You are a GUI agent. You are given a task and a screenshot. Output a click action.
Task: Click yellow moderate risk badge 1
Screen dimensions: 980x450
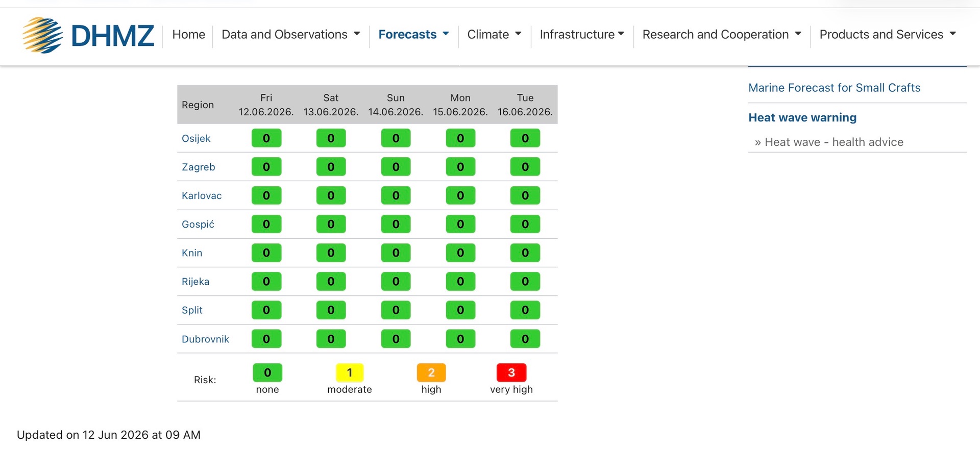pyautogui.click(x=350, y=372)
